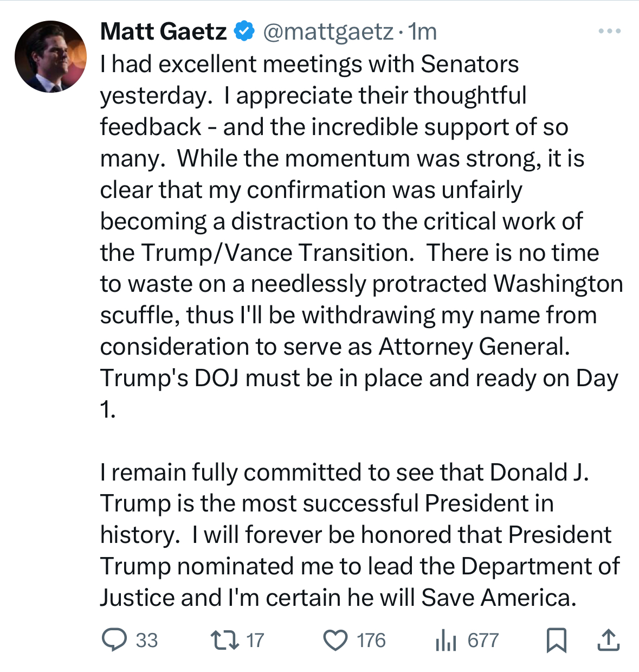Open the three-dot more options menu
The image size is (639, 672).
(610, 31)
